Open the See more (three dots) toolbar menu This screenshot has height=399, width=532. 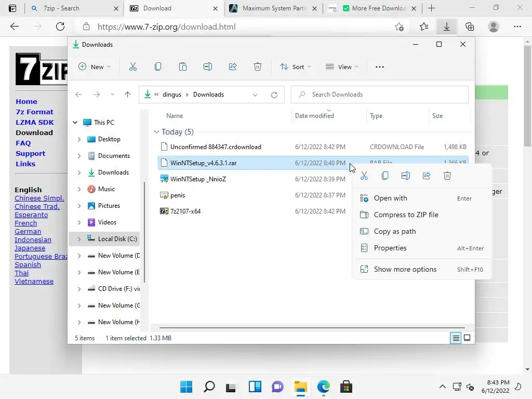tap(380, 67)
